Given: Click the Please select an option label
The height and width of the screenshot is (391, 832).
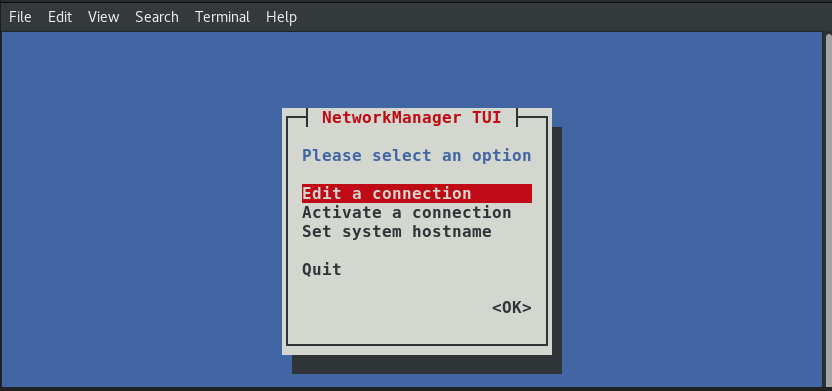Looking at the screenshot, I should [x=417, y=155].
